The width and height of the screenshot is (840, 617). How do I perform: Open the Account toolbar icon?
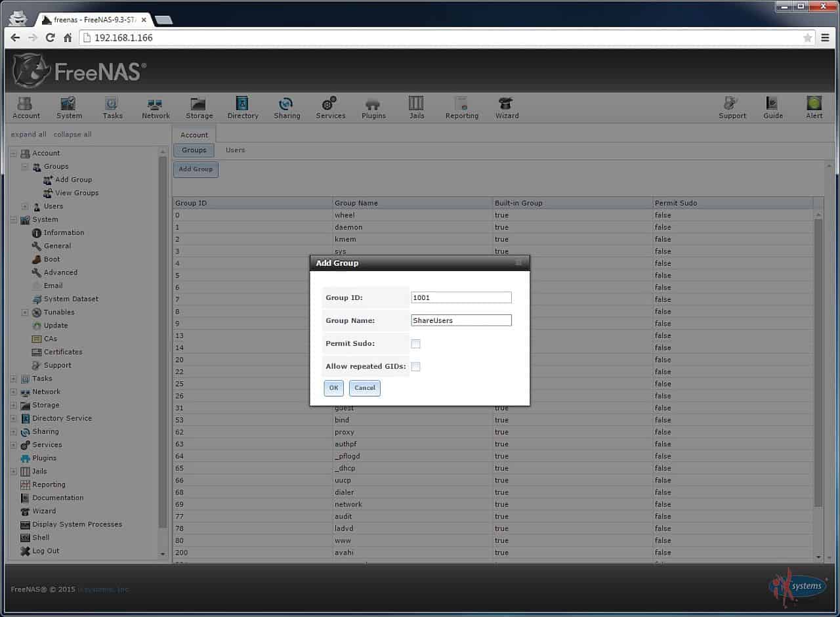point(26,108)
